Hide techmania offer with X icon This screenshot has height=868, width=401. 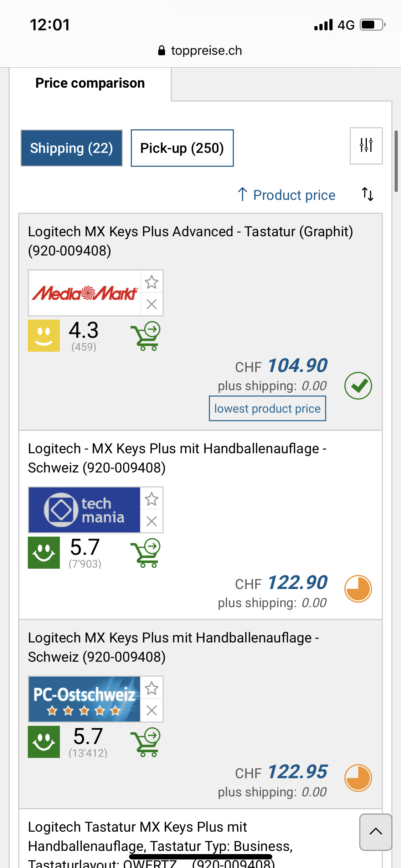click(152, 521)
